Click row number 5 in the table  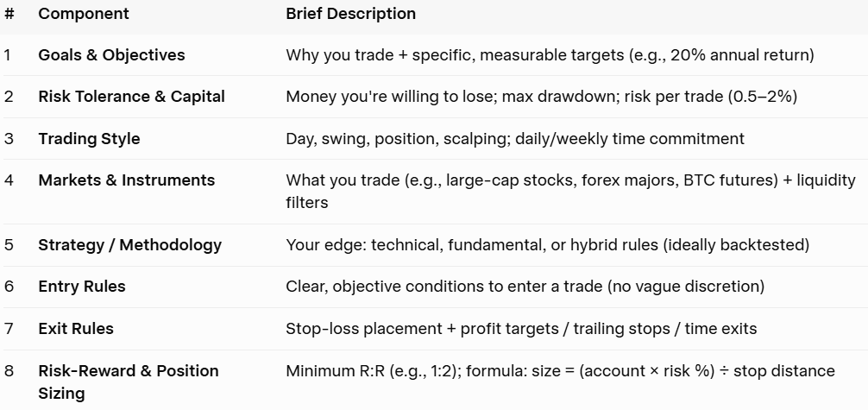click(9, 245)
